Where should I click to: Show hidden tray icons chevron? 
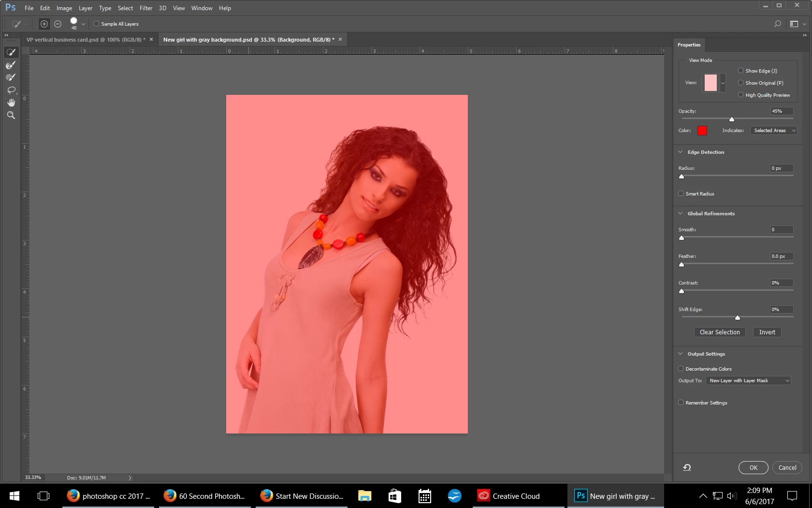coord(703,496)
